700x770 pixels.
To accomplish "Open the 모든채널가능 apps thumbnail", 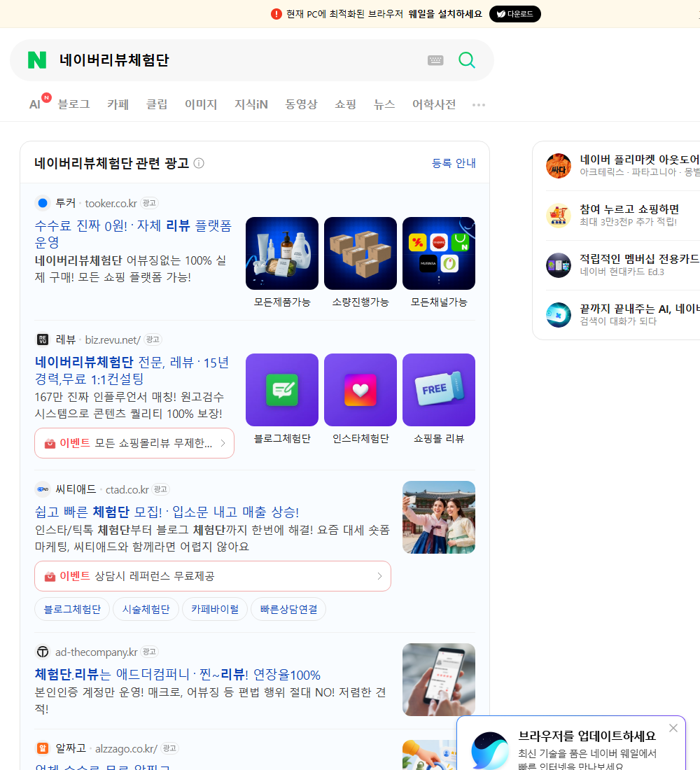I will click(x=439, y=253).
